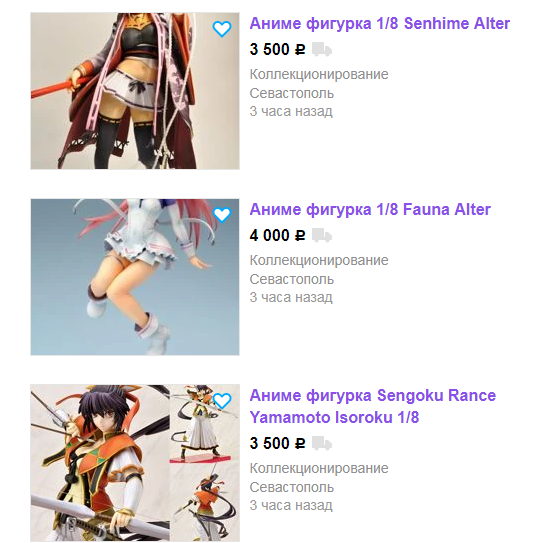Click the Севастополь location under Senhime Alter
Screen dimensions: 541x543
[x=292, y=93]
